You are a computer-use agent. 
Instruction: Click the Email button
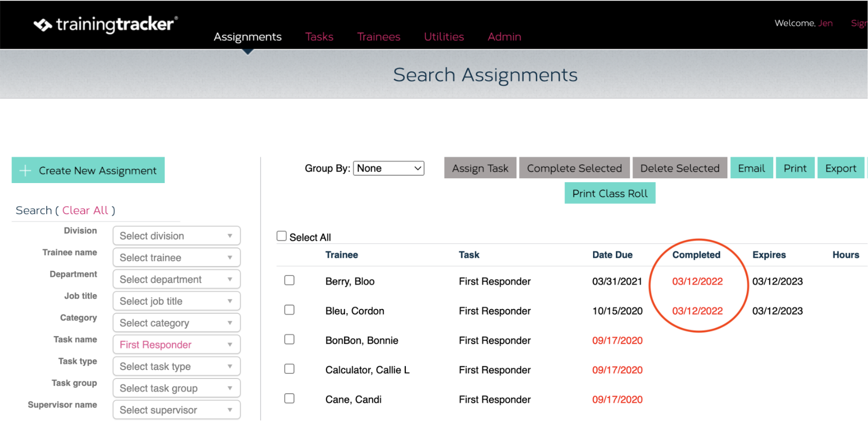pos(751,168)
